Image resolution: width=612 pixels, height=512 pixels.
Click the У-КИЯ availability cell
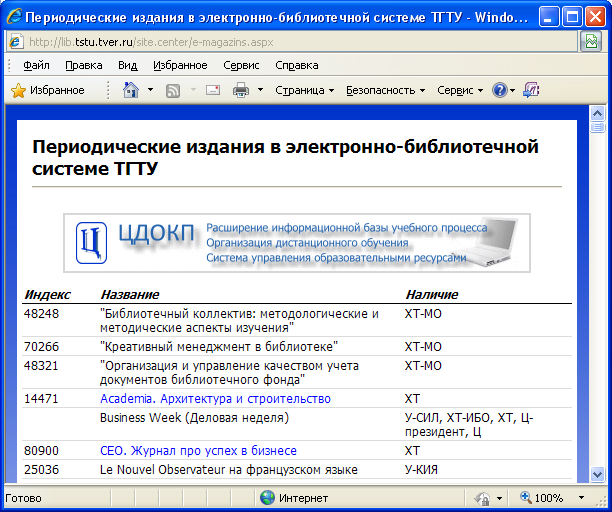(x=421, y=469)
